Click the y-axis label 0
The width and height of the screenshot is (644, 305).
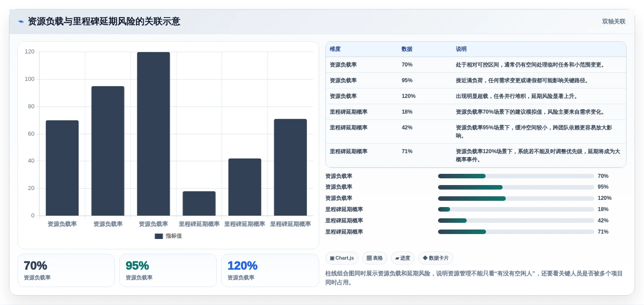click(33, 216)
